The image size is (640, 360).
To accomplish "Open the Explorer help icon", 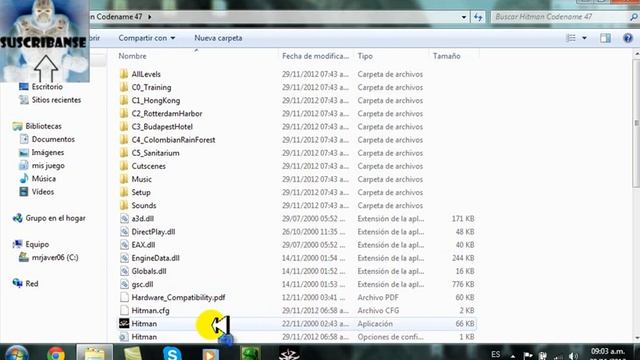I will pos(628,38).
